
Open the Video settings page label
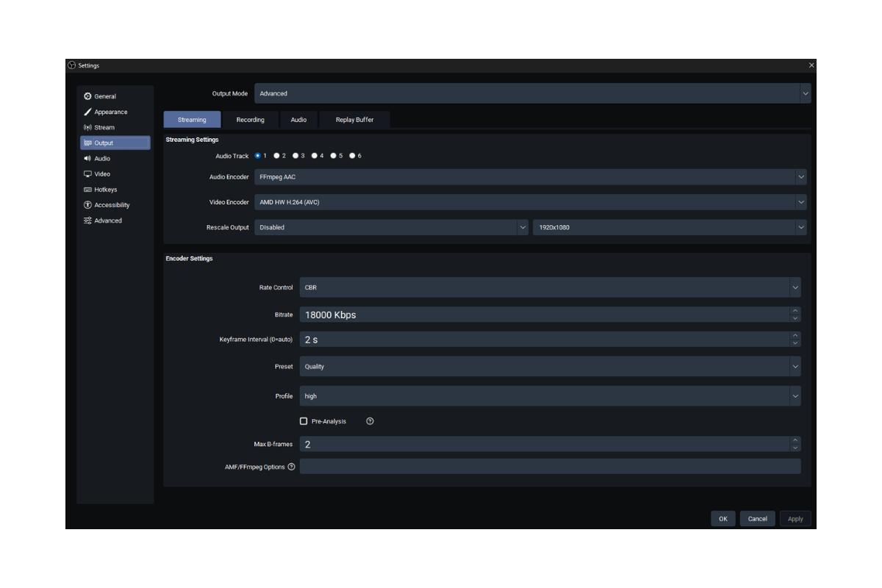102,174
